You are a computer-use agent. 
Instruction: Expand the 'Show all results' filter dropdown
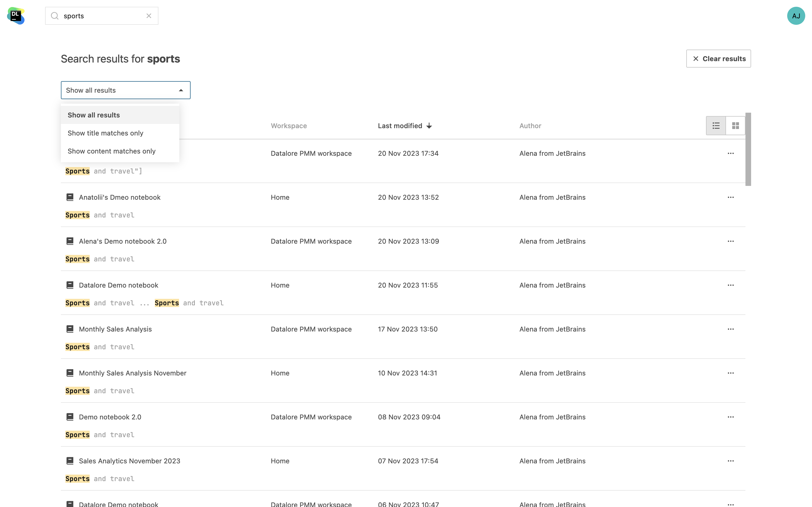(x=125, y=90)
